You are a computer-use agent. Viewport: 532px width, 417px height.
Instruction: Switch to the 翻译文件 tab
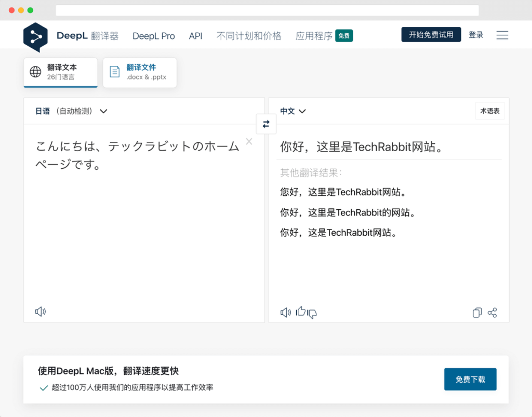(140, 72)
